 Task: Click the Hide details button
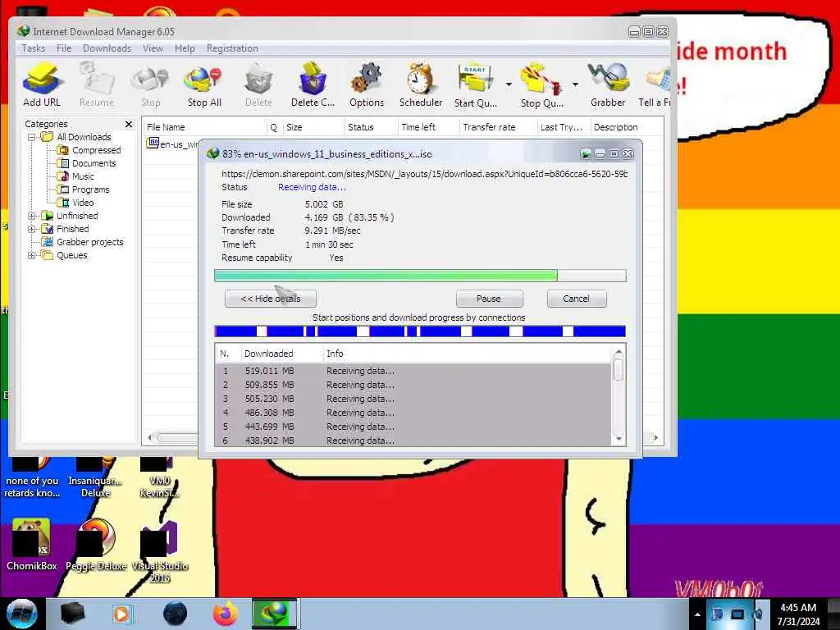tap(271, 299)
